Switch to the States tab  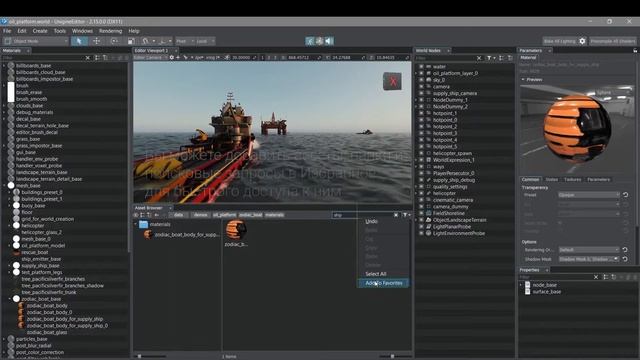coord(551,180)
